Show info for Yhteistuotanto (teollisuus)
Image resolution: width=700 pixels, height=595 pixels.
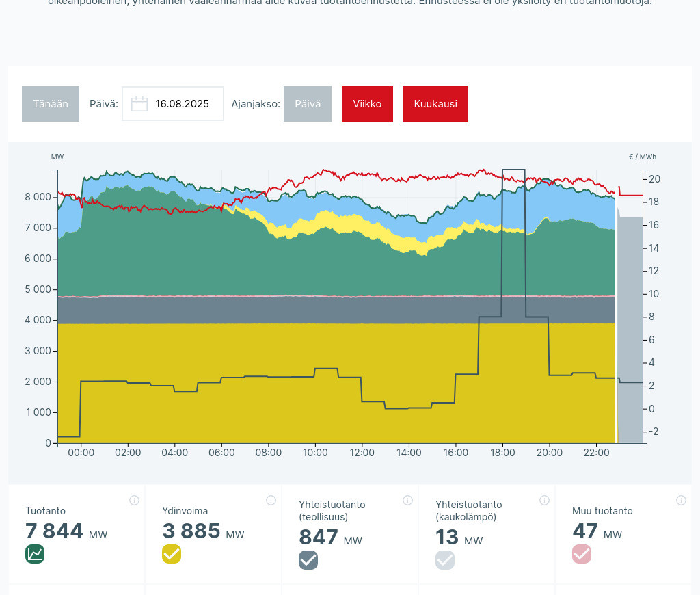(x=407, y=500)
